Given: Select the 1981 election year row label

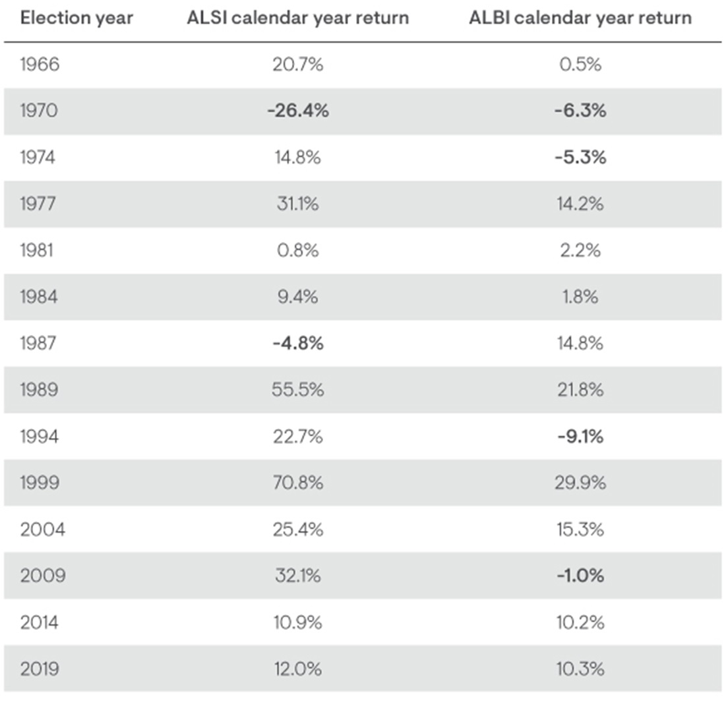Looking at the screenshot, I should [x=38, y=251].
